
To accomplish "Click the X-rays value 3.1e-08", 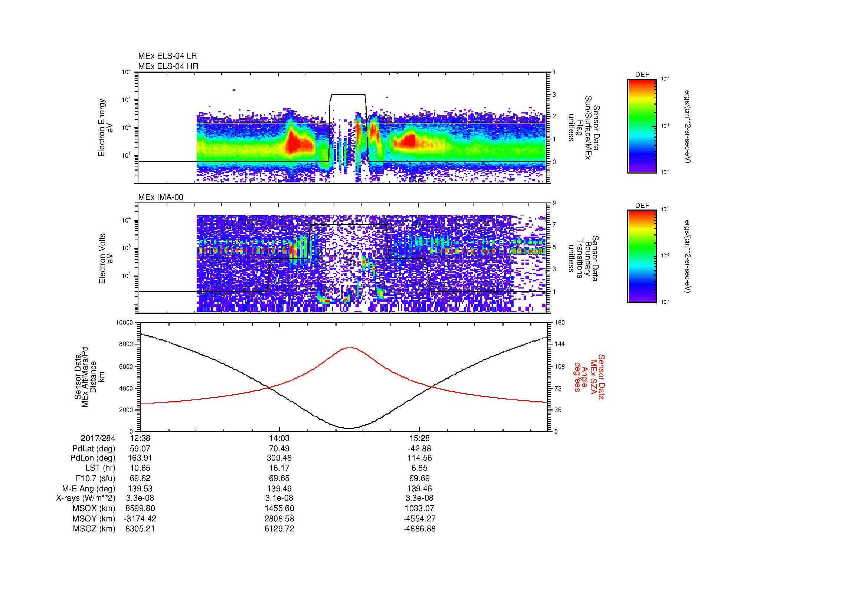I will [x=279, y=498].
